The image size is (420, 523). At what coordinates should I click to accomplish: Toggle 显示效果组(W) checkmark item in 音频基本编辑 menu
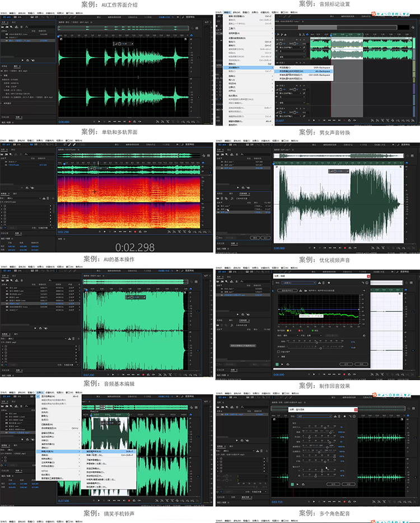pos(58,396)
